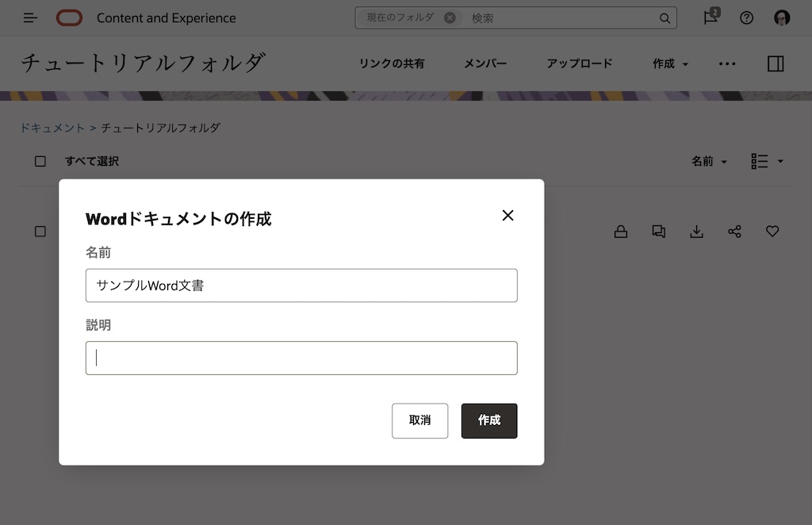Check the すべて選択 checkbox
Viewport: 812px width, 525px height.
39,161
